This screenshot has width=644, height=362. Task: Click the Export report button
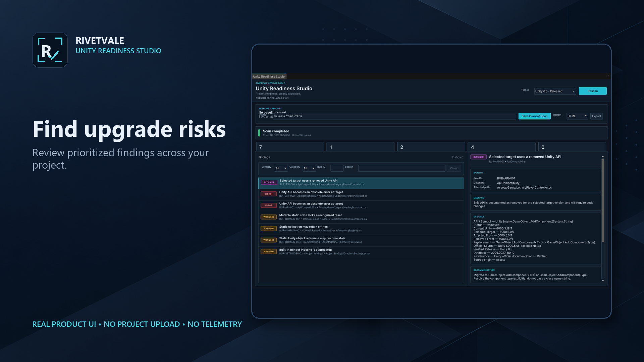click(x=596, y=116)
